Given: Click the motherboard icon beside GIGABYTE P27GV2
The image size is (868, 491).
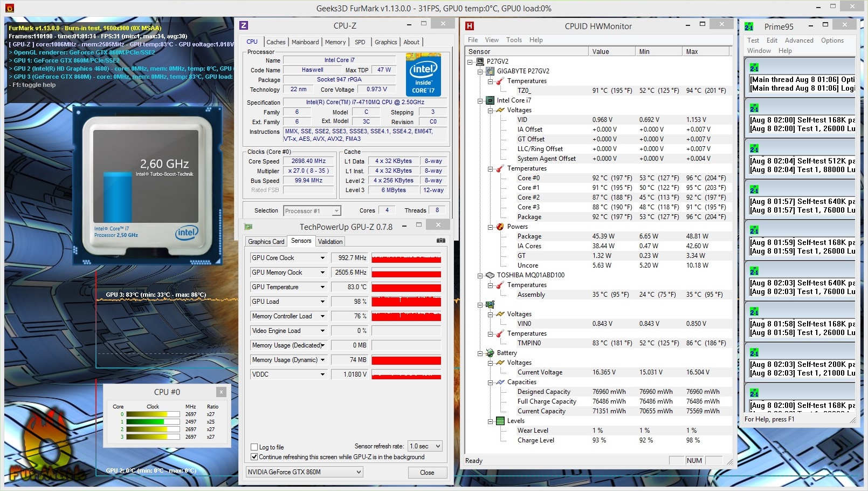Looking at the screenshot, I should click(490, 71).
